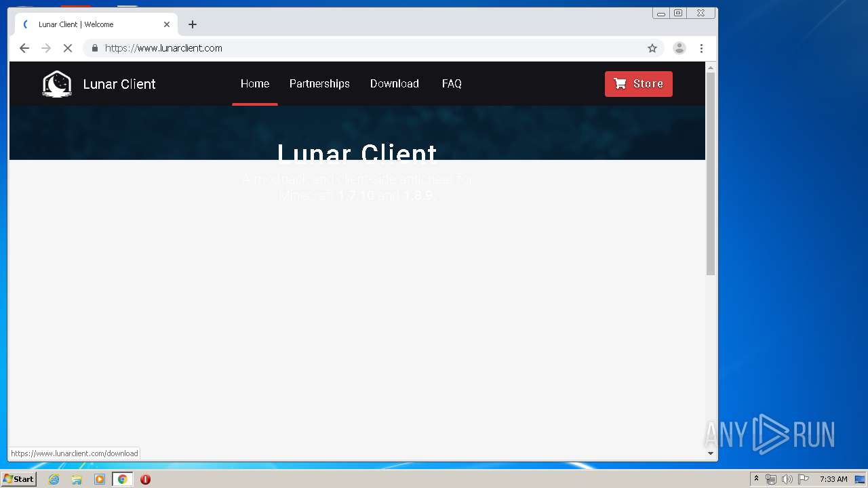Minimize the Chrome window

pyautogui.click(x=661, y=13)
